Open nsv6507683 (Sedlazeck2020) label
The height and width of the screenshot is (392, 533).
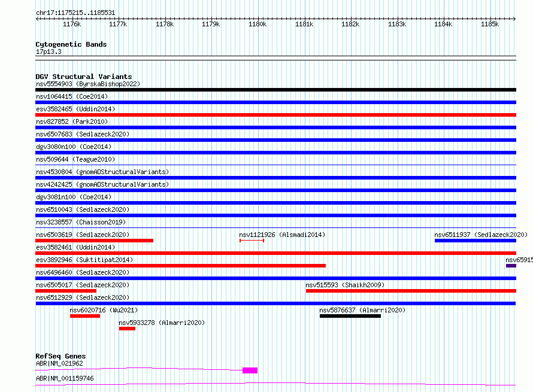coord(83,134)
